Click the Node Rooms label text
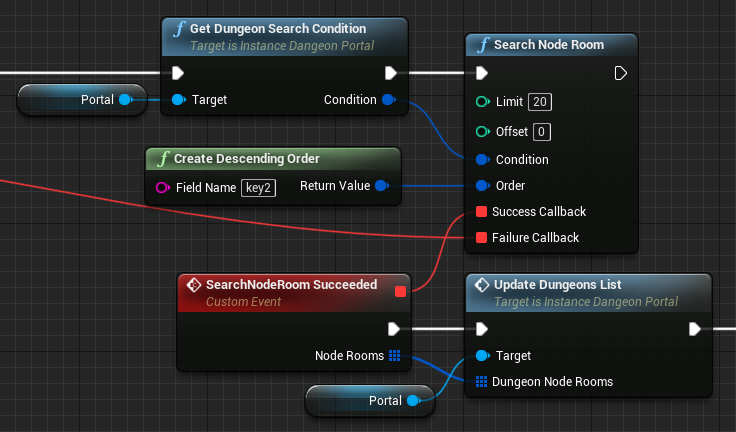Screen dimensions: 736x432 [349, 355]
